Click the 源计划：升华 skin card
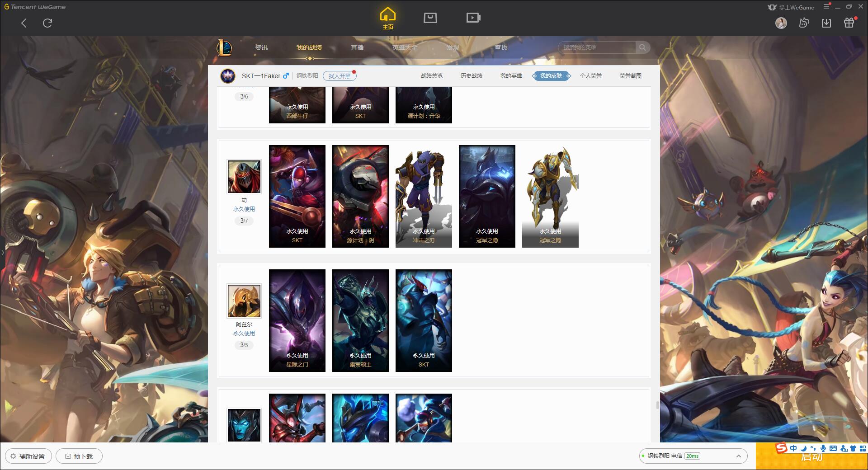868x470 pixels. 424,105
